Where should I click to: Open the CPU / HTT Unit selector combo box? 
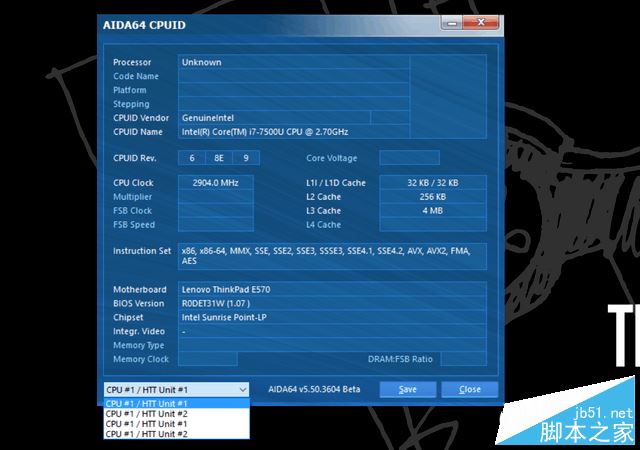(x=176, y=390)
